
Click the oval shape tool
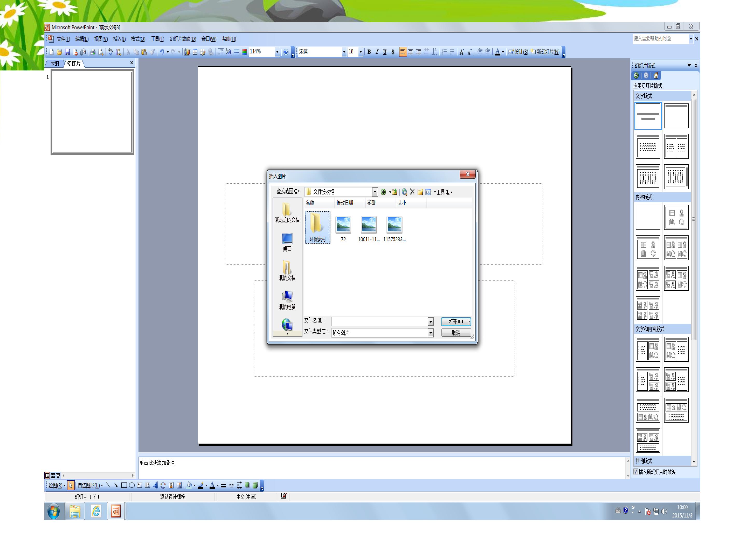(132, 485)
